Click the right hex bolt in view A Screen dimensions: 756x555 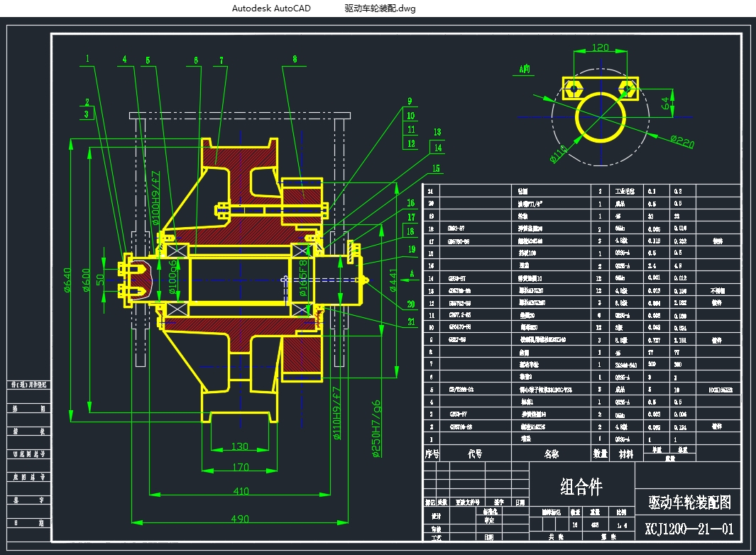click(627, 87)
